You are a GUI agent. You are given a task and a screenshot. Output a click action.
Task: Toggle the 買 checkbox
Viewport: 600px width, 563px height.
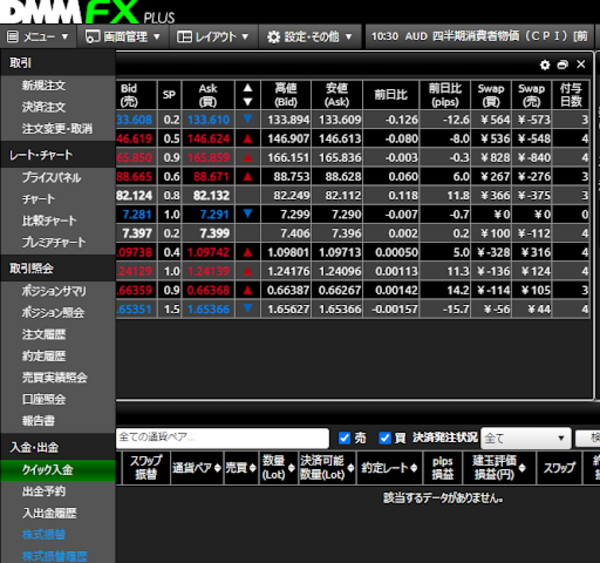385,438
